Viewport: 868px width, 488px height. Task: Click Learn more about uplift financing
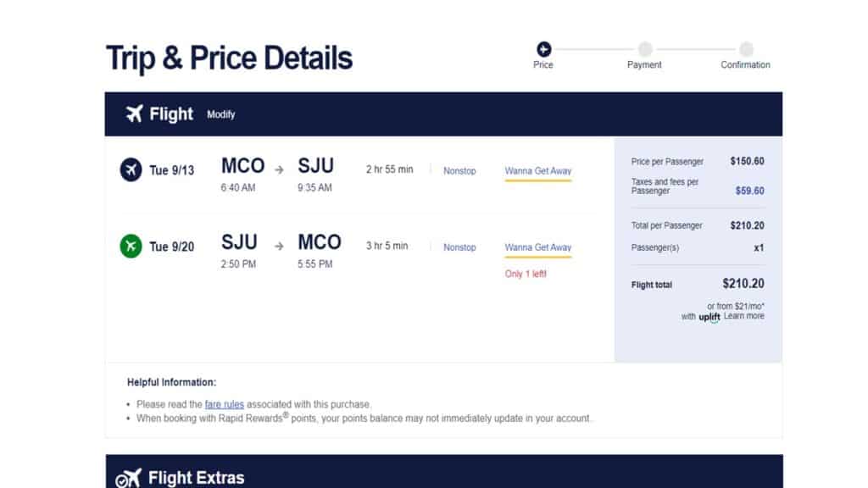pos(743,316)
